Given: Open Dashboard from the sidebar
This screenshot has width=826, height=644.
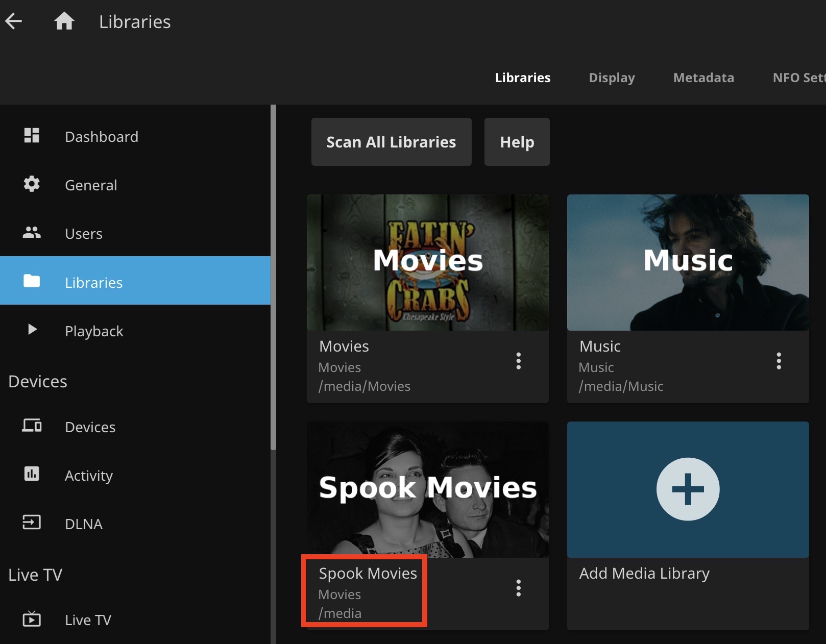Looking at the screenshot, I should click(101, 137).
